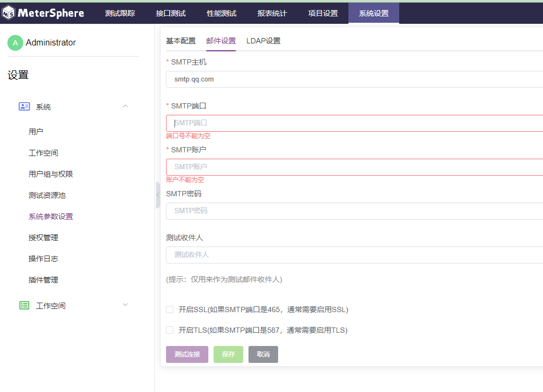Enable the 开启SSL checkbox
Screen dimensions: 543x392
pos(169,309)
